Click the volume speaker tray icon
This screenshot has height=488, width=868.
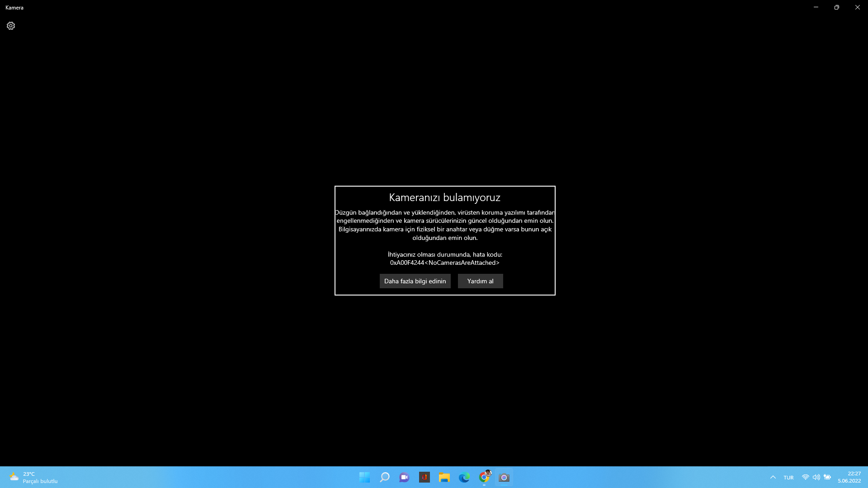pos(816,477)
